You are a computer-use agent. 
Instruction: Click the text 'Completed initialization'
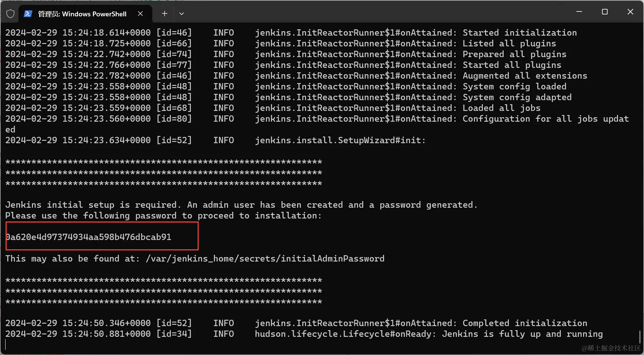(525, 323)
